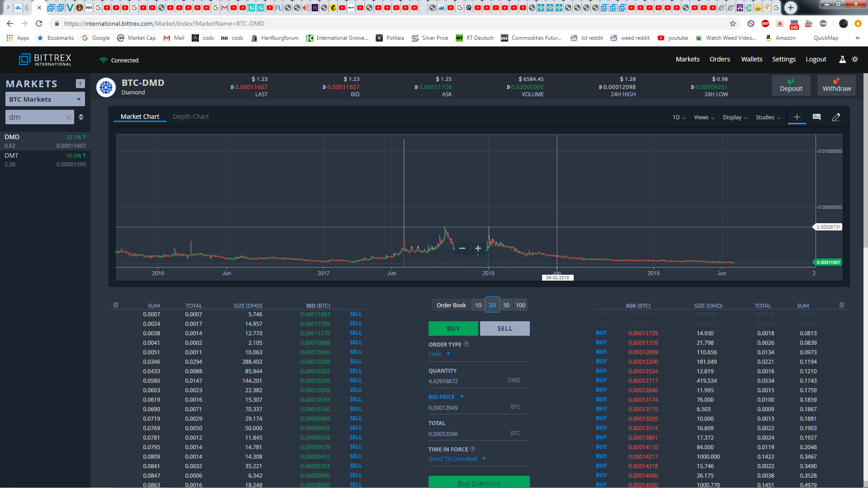Open the 1D interval dropdown
The image size is (868, 488).
tap(679, 117)
